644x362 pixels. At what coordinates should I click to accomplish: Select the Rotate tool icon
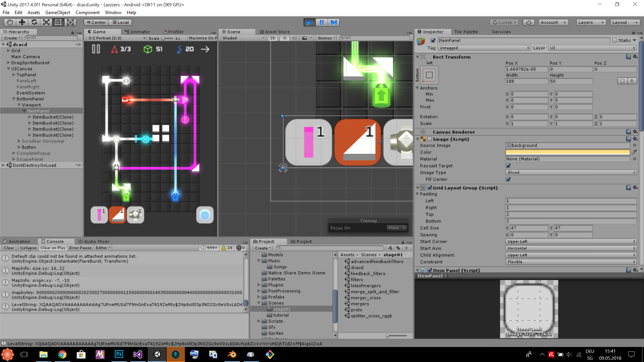click(34, 22)
